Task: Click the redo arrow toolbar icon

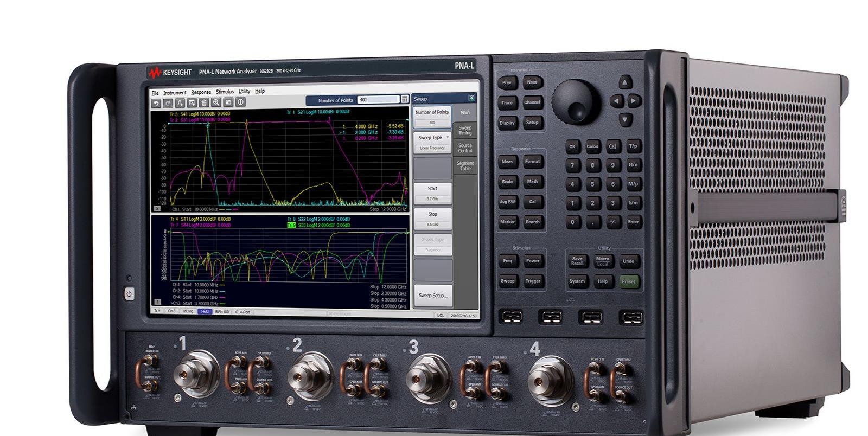Action: (168, 103)
